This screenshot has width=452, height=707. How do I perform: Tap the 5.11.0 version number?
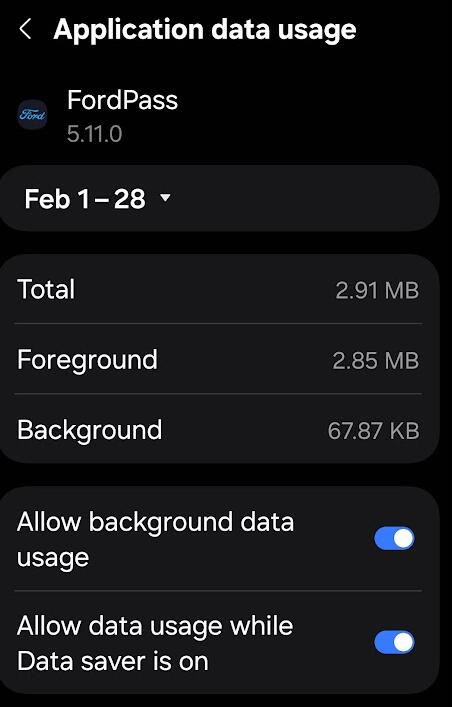pos(94,134)
